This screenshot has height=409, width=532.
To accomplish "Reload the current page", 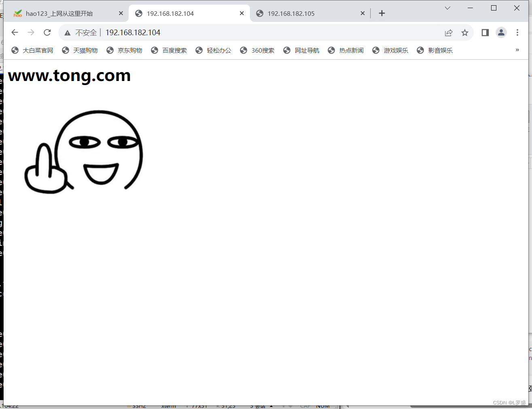I will tap(47, 32).
